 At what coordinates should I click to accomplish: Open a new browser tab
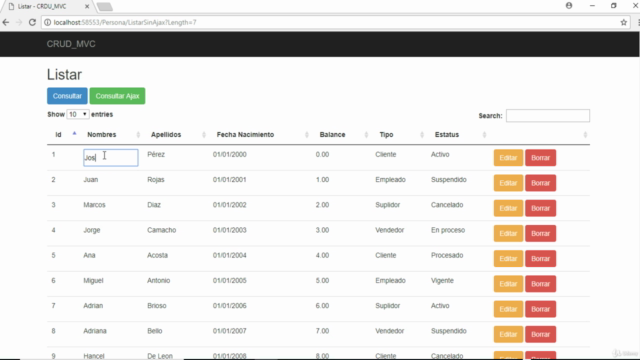pos(104,7)
